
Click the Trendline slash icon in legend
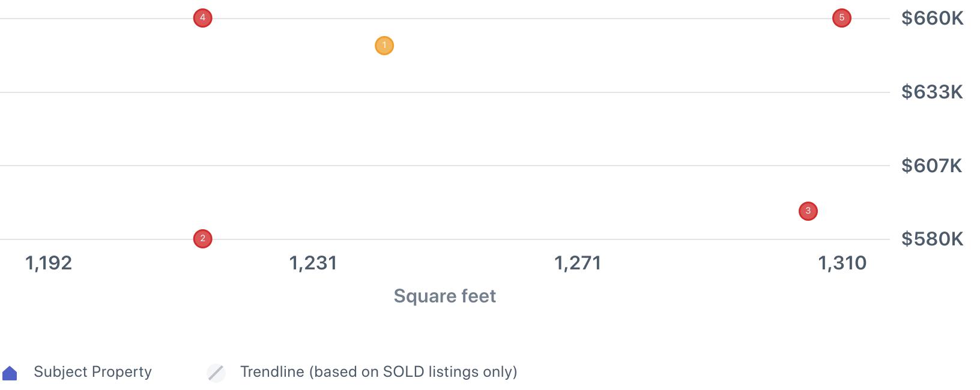[x=216, y=373]
